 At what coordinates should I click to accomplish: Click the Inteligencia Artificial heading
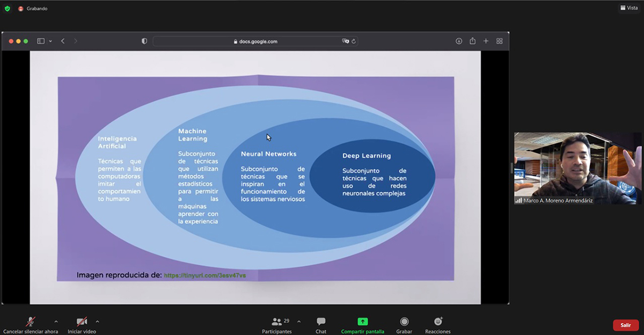click(x=117, y=142)
